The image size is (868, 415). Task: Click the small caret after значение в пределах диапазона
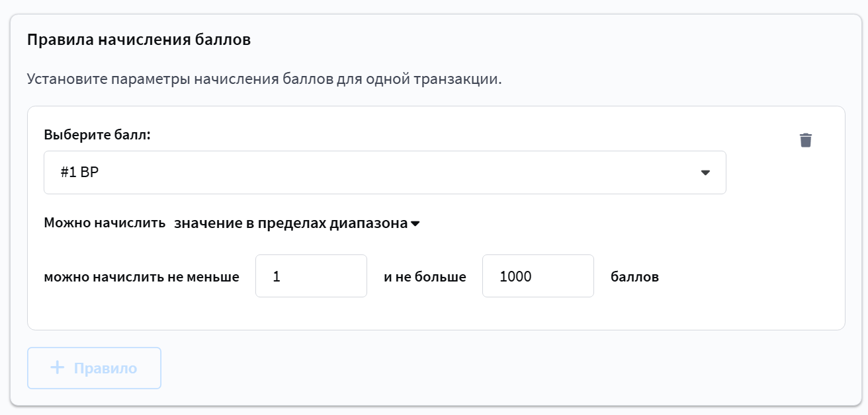415,224
